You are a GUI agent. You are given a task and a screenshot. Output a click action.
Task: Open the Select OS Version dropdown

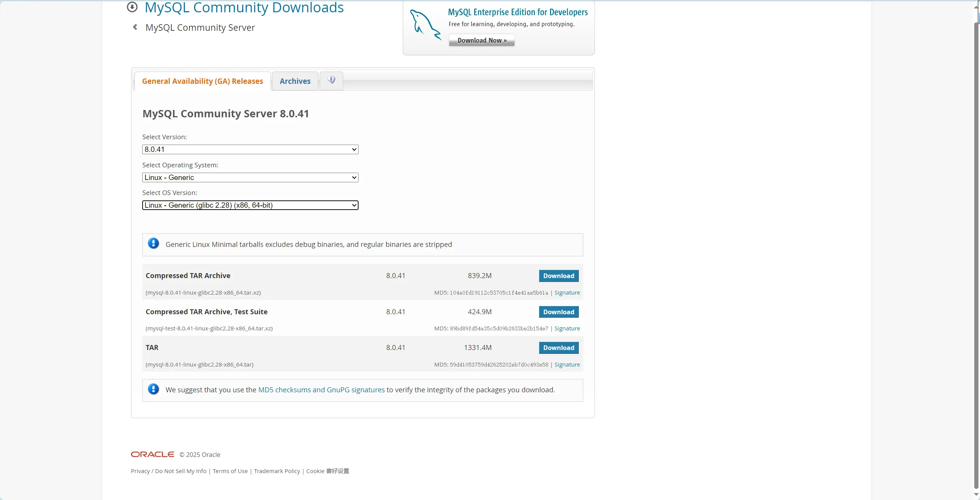(250, 205)
